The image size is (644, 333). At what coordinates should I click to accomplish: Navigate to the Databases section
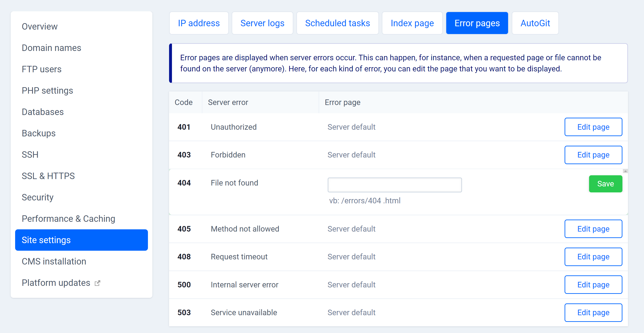pos(43,112)
